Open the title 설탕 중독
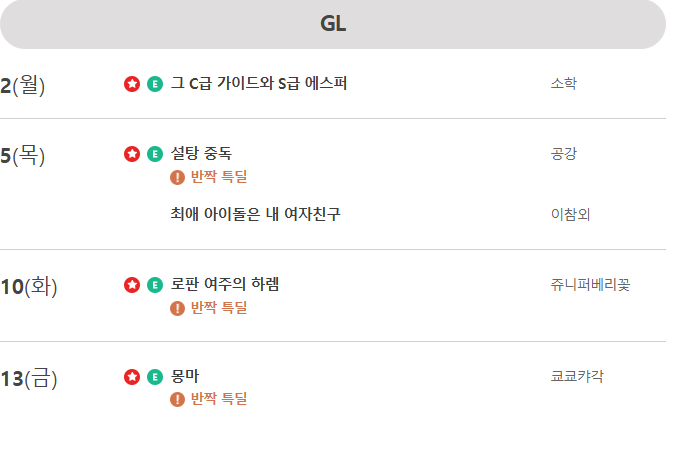Screen dimensions: 674x461 pyautogui.click(x=201, y=154)
